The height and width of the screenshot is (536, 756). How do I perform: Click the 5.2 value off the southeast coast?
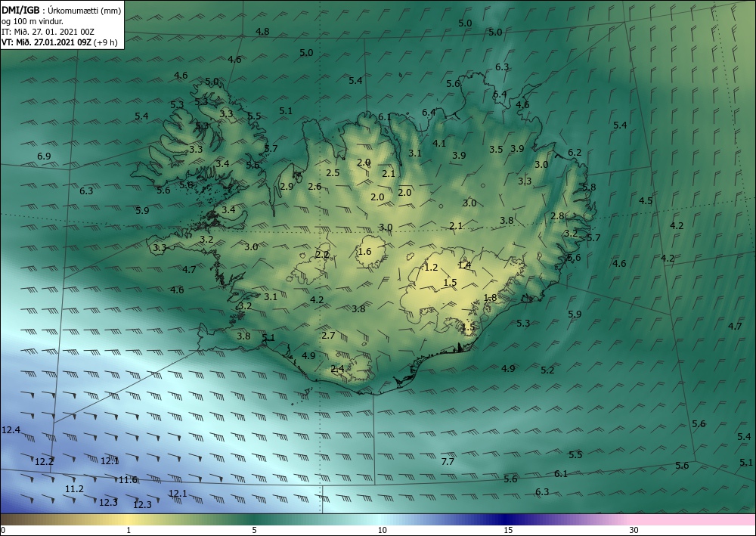(547, 370)
